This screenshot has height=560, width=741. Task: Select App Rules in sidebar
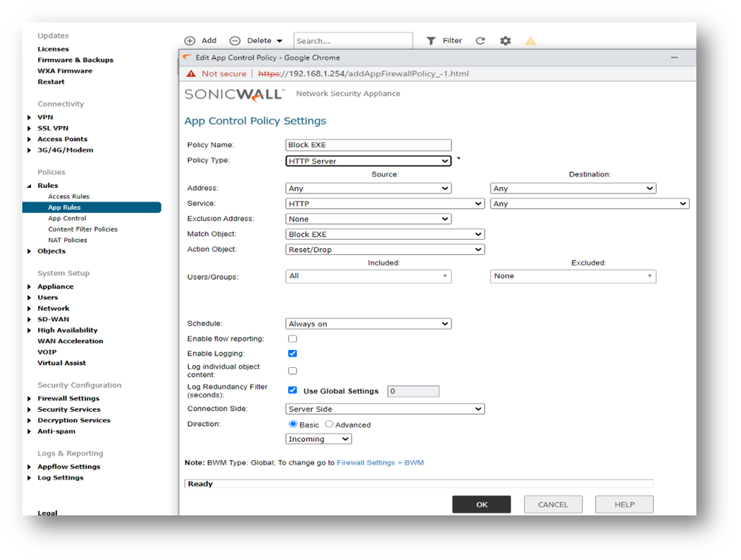click(91, 207)
